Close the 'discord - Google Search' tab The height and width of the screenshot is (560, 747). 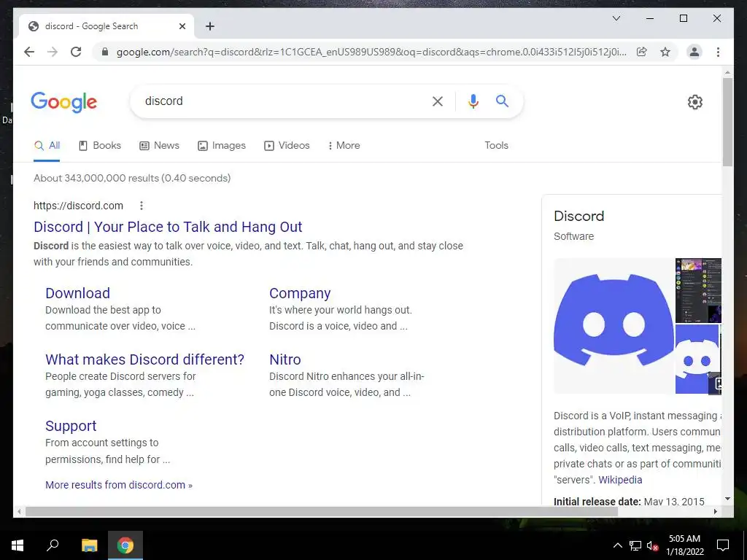182,26
